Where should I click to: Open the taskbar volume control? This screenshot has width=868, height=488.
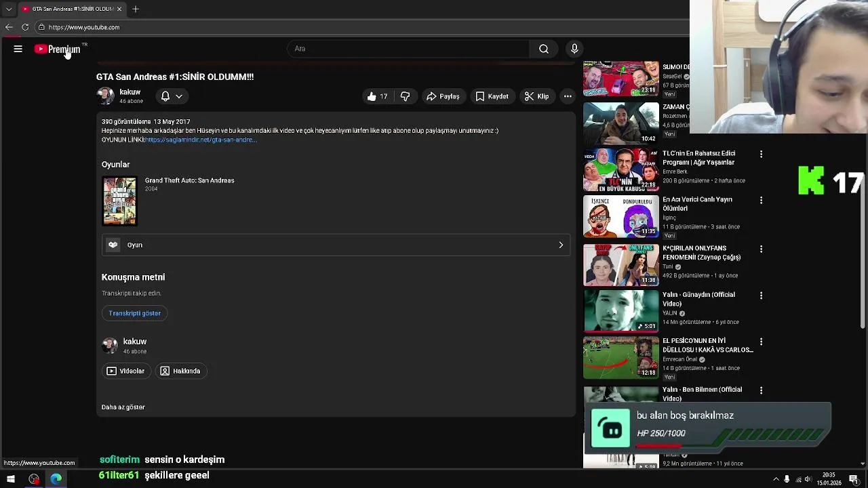point(808,480)
